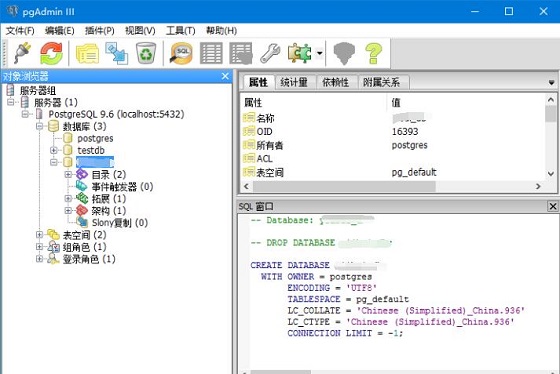560x374 pixels.
Task: Open the wrench maintenance tool icon
Action: point(270,53)
